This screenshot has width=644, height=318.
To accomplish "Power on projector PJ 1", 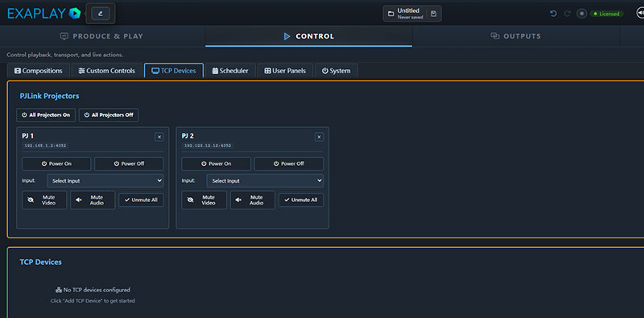I will click(x=56, y=163).
